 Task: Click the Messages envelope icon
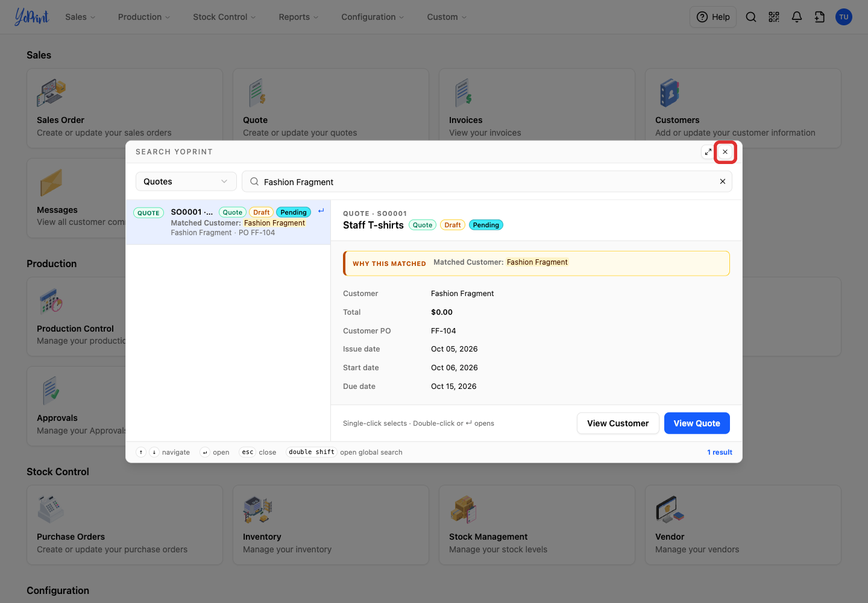[x=51, y=183]
